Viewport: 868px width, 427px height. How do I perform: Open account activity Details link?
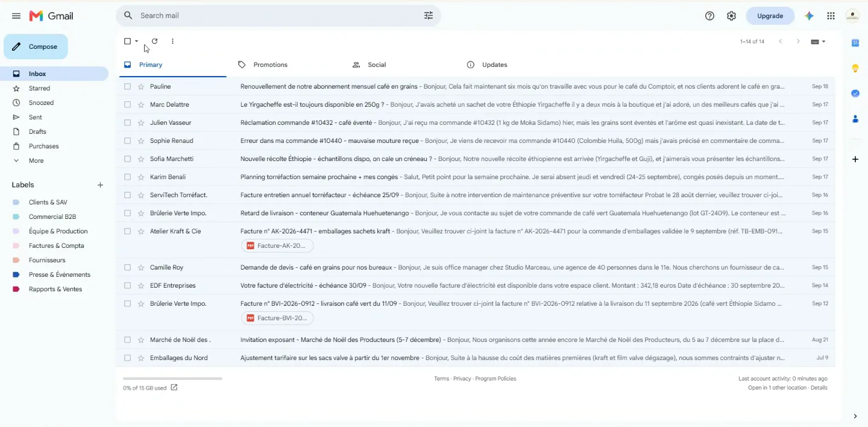tap(819, 388)
